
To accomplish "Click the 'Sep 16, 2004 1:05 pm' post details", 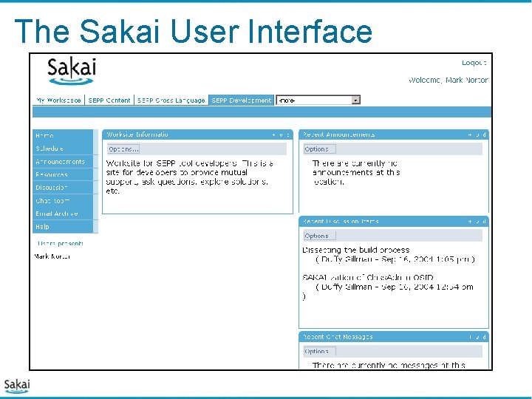I will (395, 259).
